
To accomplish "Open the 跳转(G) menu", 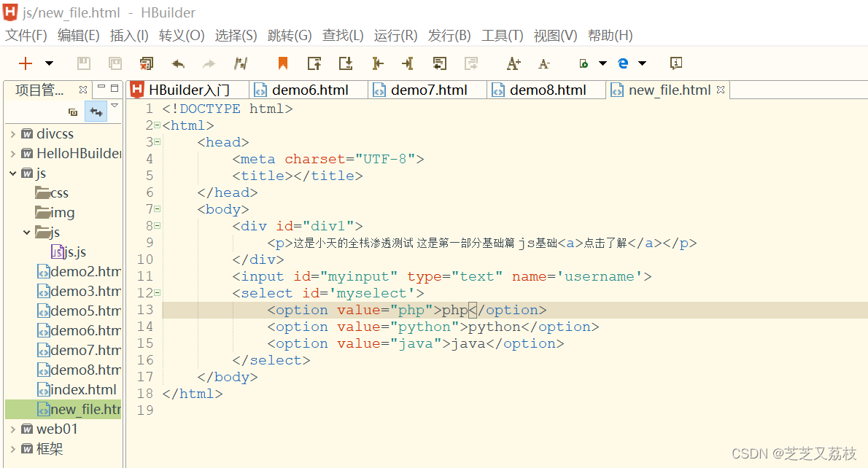I will coord(290,36).
